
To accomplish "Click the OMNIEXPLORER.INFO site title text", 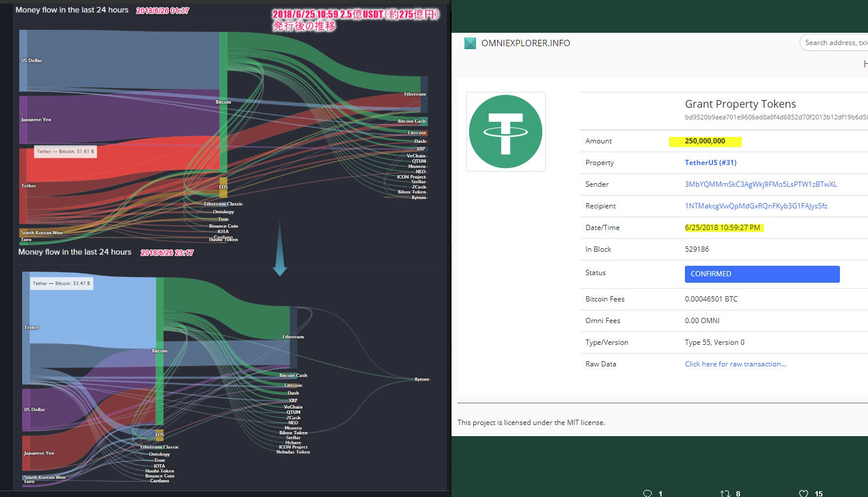I will pos(526,43).
